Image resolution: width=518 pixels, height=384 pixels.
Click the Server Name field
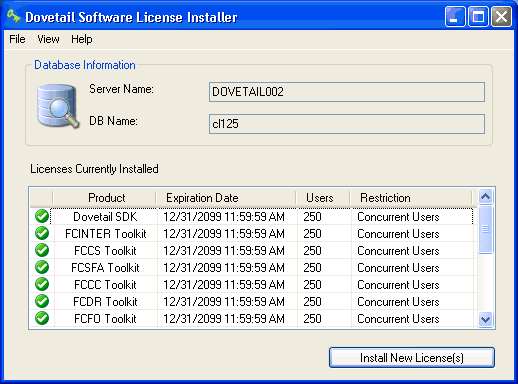347,92
